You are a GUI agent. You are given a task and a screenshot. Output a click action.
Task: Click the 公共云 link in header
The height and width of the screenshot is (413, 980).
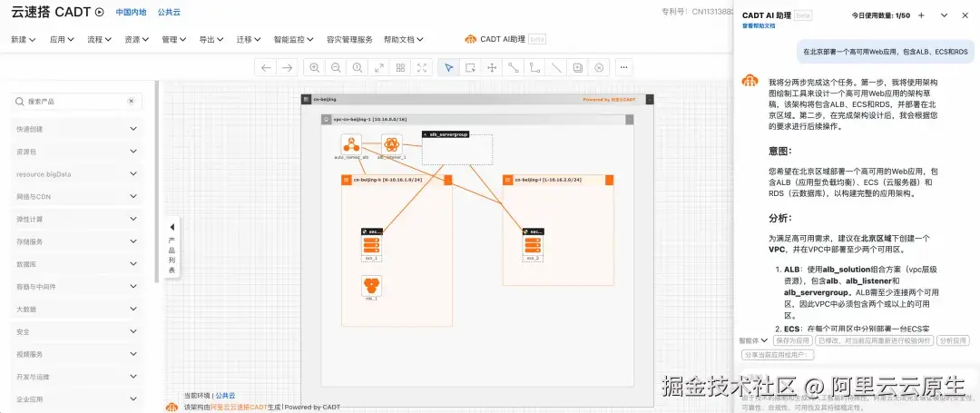169,12
